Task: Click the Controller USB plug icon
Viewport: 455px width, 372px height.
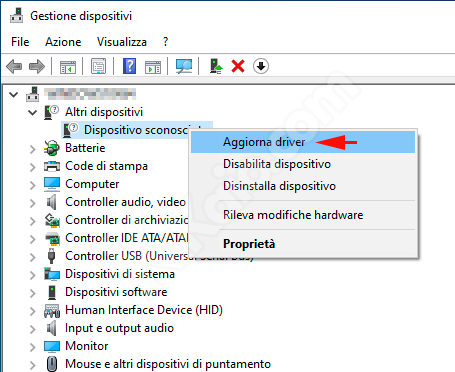Action: pos(51,256)
